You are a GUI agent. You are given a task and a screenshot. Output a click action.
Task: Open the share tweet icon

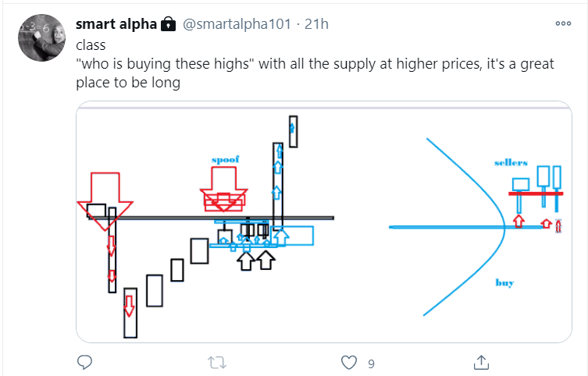click(482, 362)
